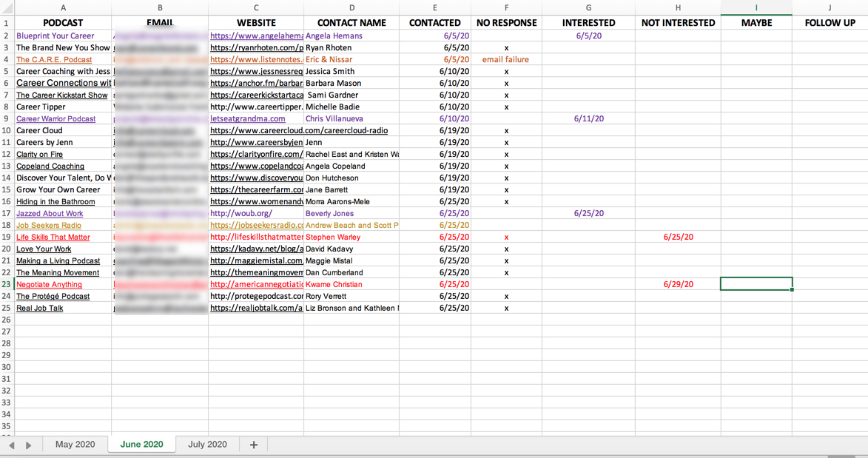Click the Job Seekers Radio link
The width and height of the screenshot is (868, 458).
click(49, 226)
